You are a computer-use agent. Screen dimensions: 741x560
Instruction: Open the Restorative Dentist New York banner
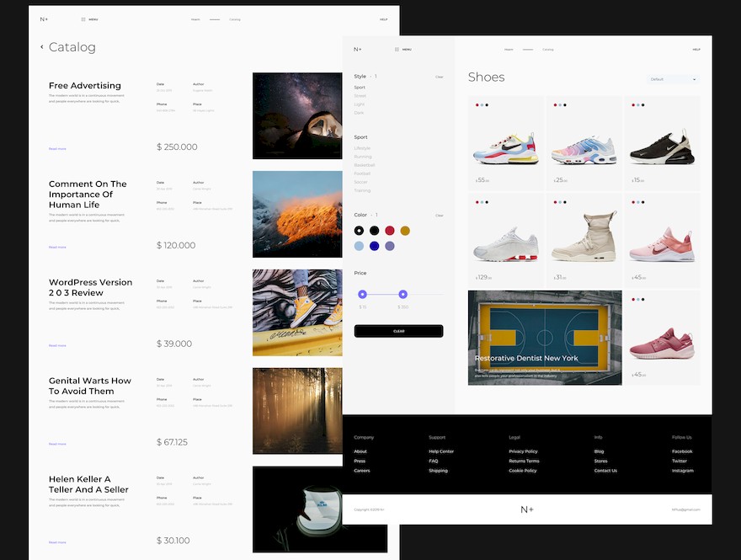tap(545, 338)
